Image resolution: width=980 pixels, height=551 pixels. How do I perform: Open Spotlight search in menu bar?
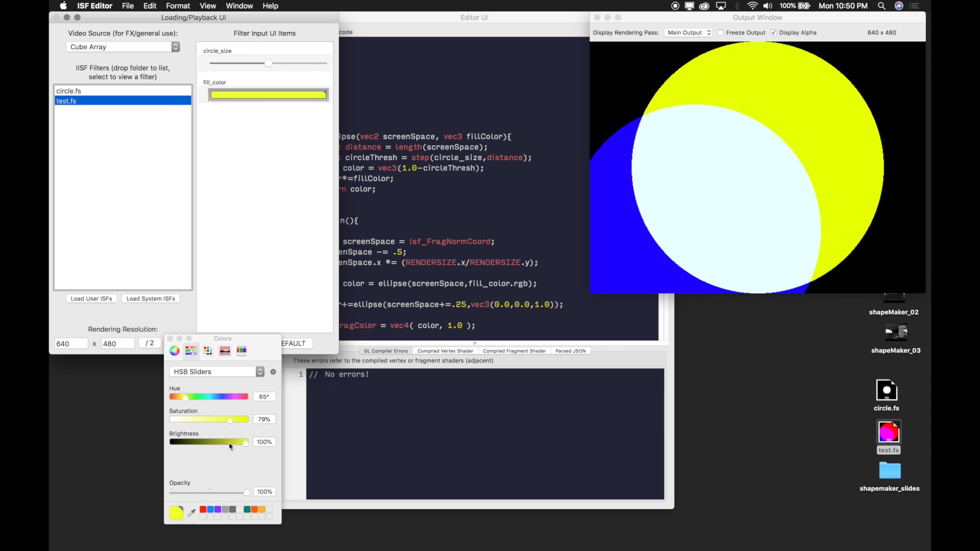[881, 6]
